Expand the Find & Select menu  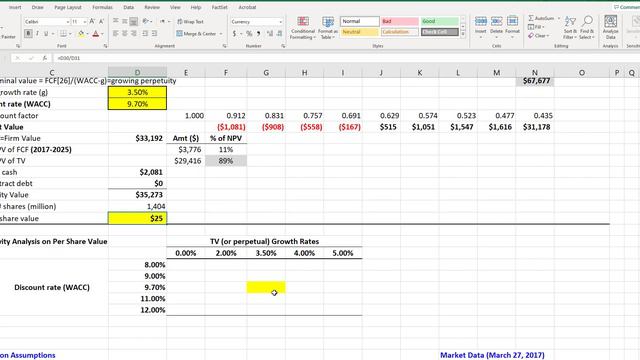coord(587,28)
